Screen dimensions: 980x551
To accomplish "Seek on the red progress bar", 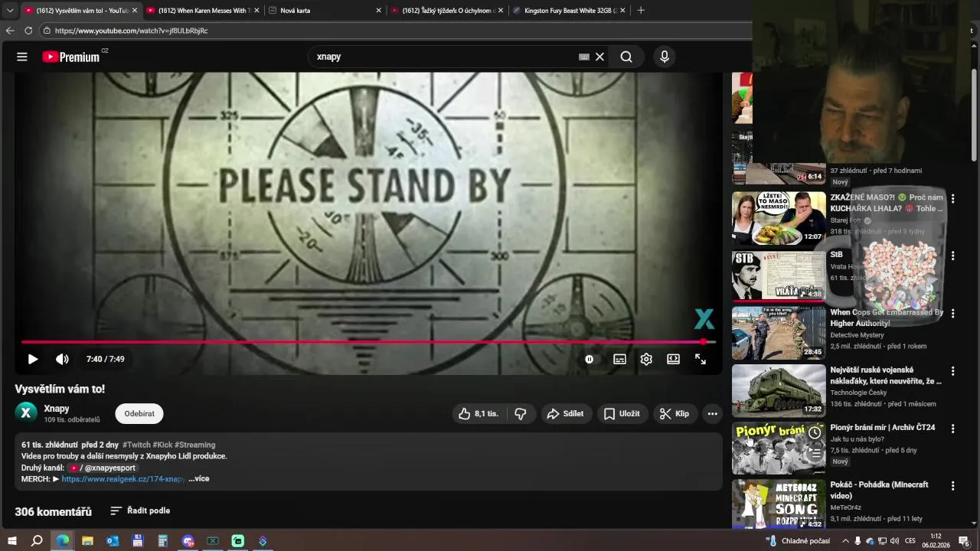I will click(368, 342).
